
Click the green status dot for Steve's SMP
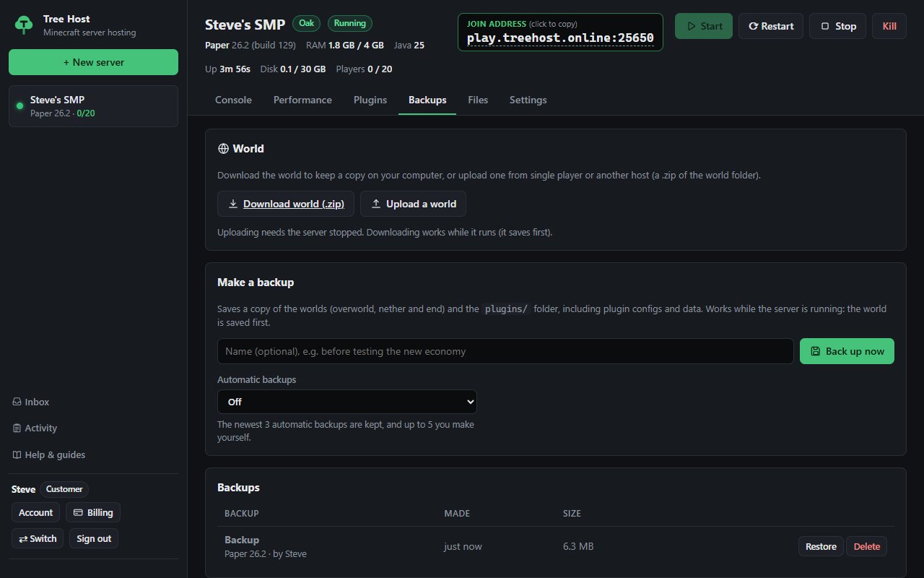(x=19, y=106)
